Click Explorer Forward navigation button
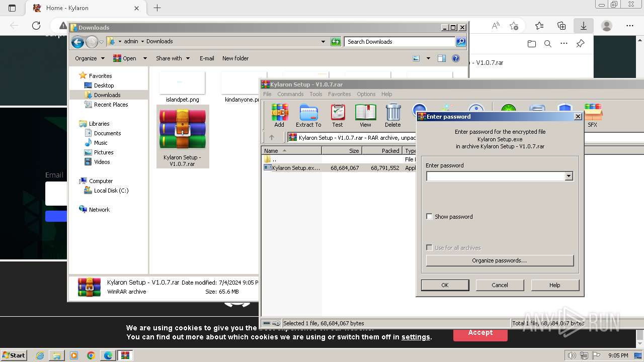This screenshot has width=644, height=362. tap(92, 42)
